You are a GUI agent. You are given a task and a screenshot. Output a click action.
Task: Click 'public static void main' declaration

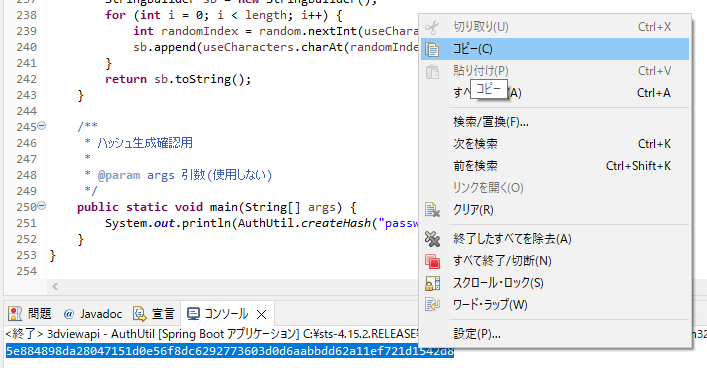157,207
